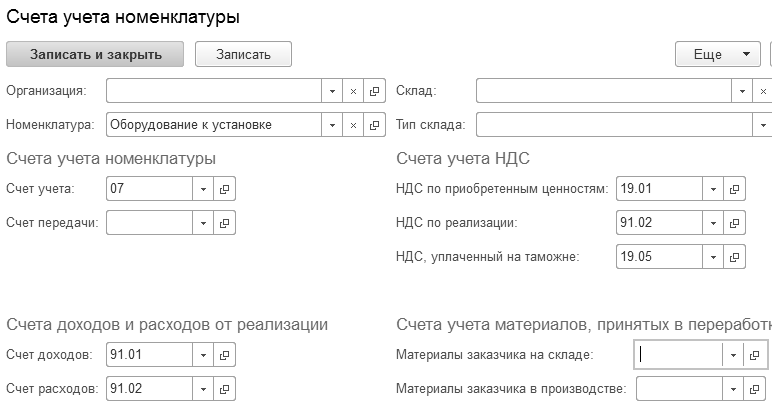Click the open icon beside Счет передачи

point(225,222)
